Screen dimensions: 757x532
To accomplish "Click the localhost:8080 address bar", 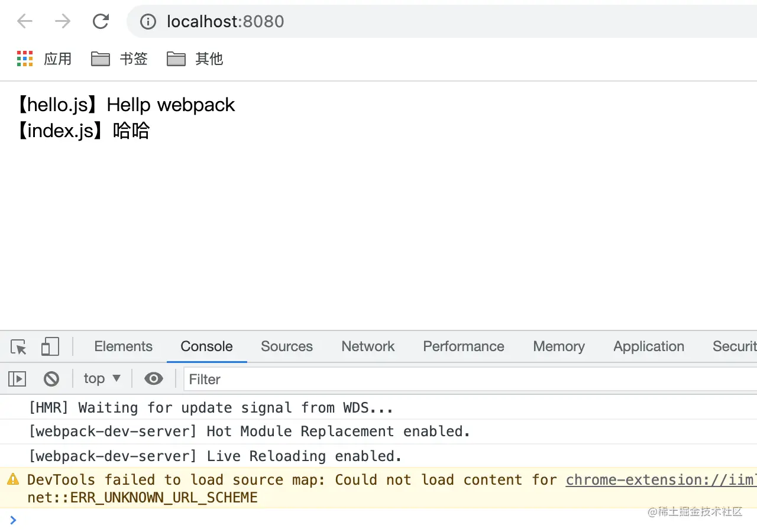I will 414,22.
